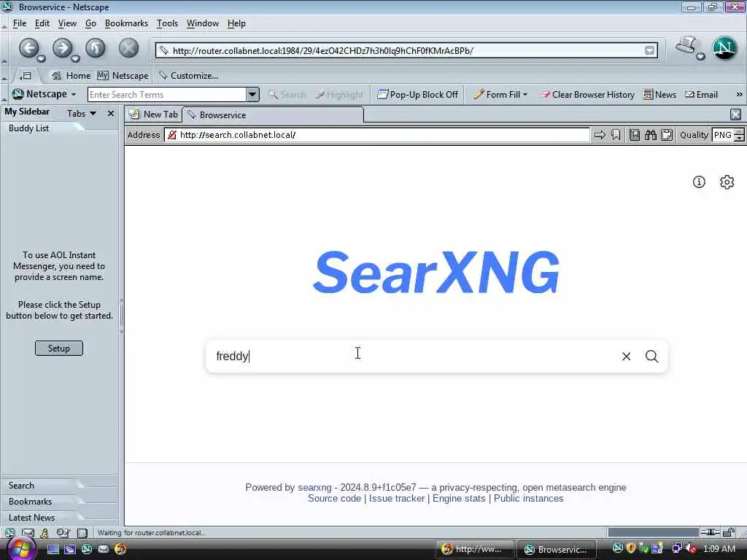Open the Issue tracker link
The image size is (747, 560).
tap(396, 499)
